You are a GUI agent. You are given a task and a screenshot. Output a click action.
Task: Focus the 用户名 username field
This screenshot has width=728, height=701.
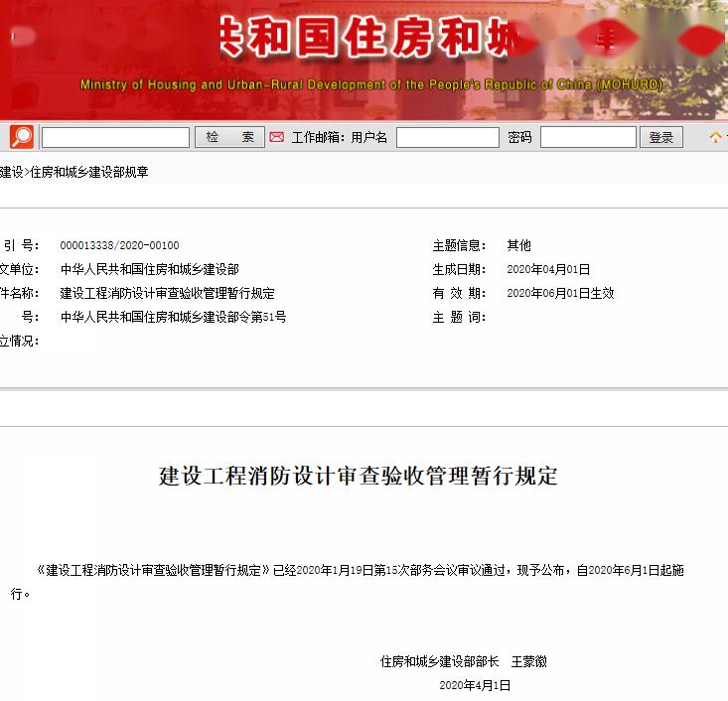click(448, 137)
